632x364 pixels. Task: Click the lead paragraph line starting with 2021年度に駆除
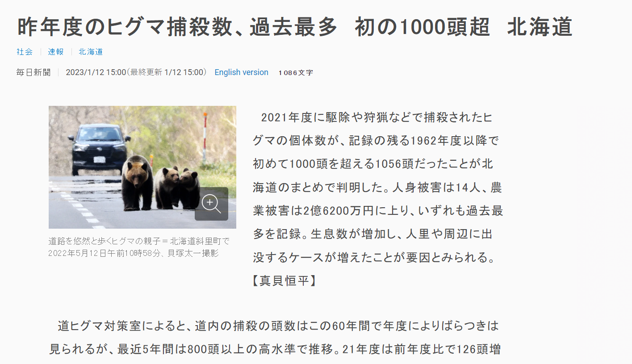pos(377,117)
